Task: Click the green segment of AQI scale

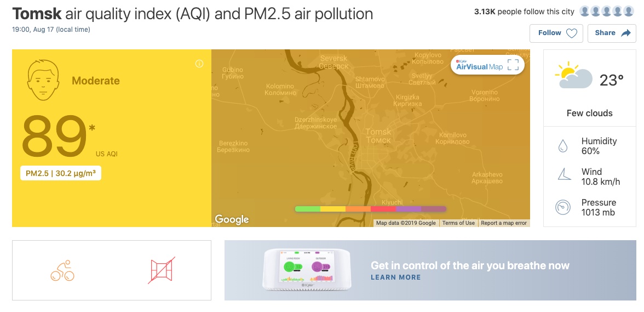Action: (x=308, y=209)
